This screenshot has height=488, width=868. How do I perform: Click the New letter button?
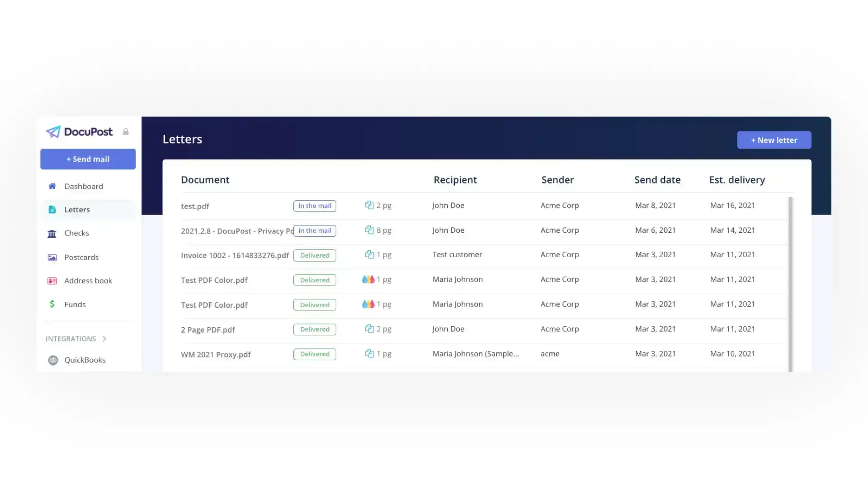(774, 140)
